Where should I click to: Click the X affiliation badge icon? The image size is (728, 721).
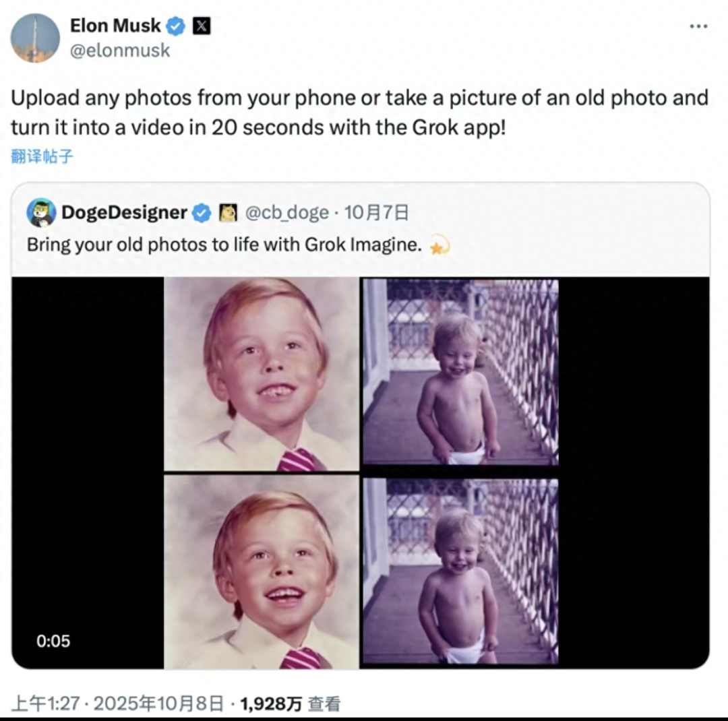[x=201, y=26]
